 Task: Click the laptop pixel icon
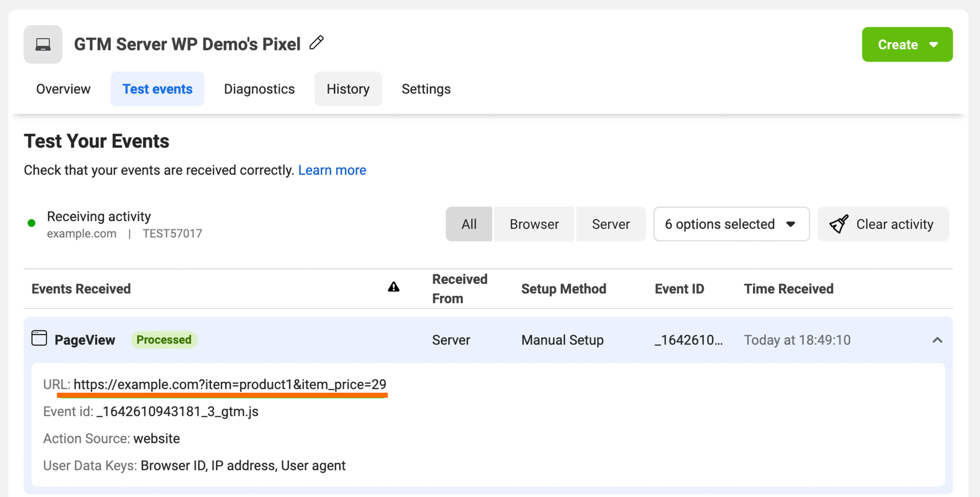(43, 44)
